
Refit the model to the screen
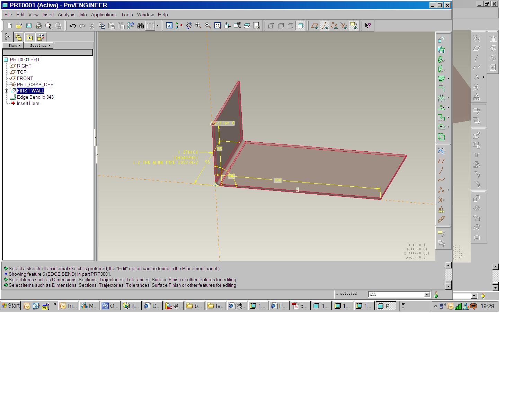point(218,26)
